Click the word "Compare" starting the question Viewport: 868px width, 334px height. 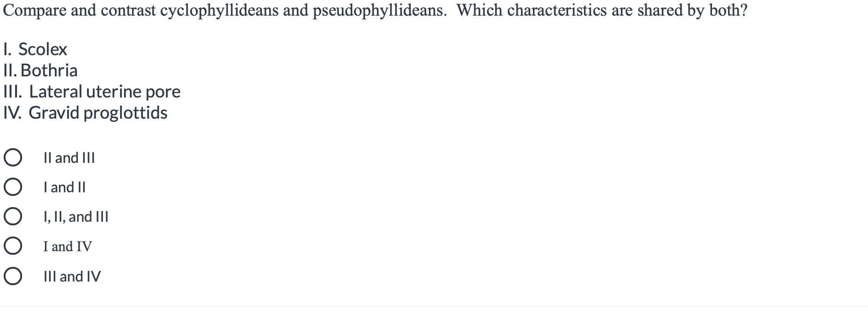(x=35, y=11)
